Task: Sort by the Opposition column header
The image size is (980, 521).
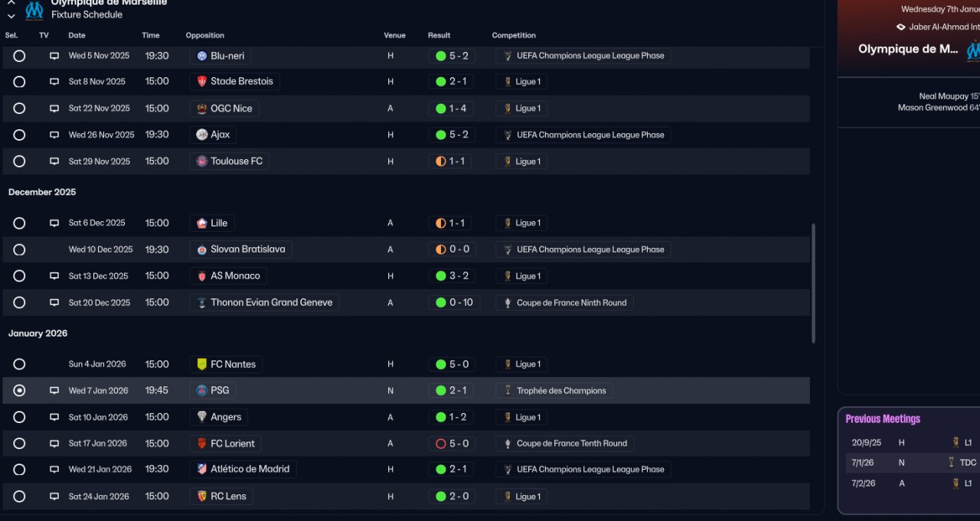Action: click(204, 35)
